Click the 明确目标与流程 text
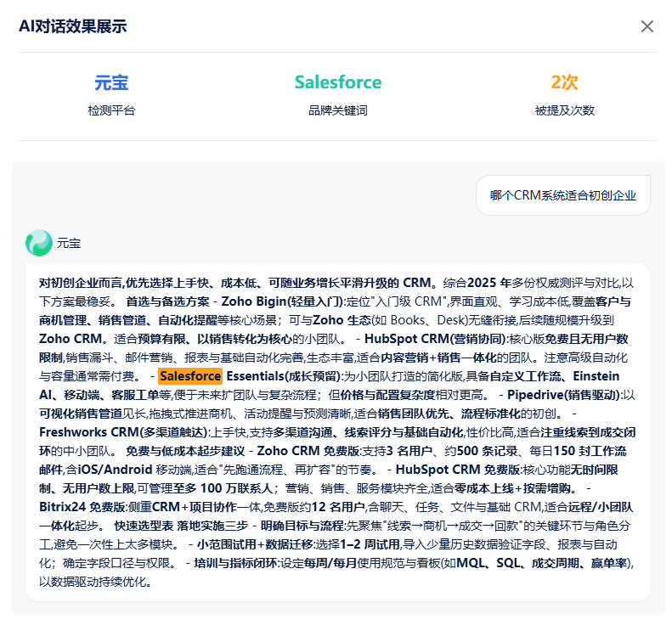672x625 pixels. pos(302,526)
